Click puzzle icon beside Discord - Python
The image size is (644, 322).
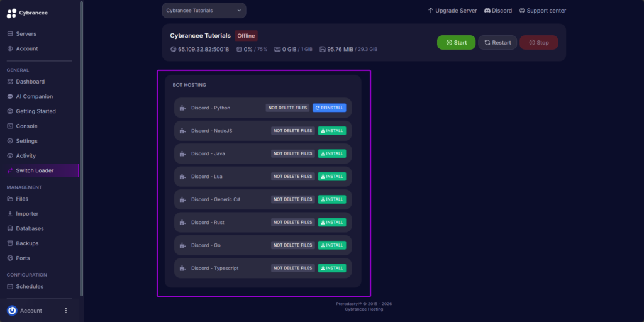pyautogui.click(x=183, y=108)
